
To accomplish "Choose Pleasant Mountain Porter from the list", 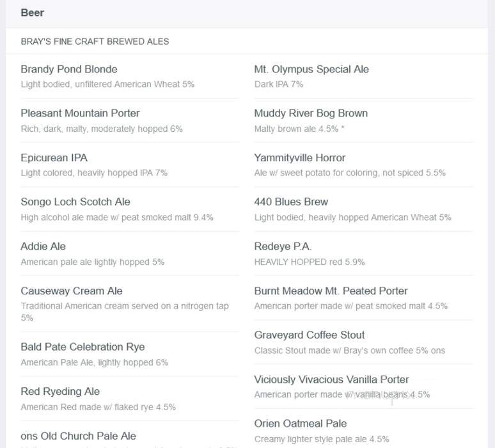I will [80, 113].
